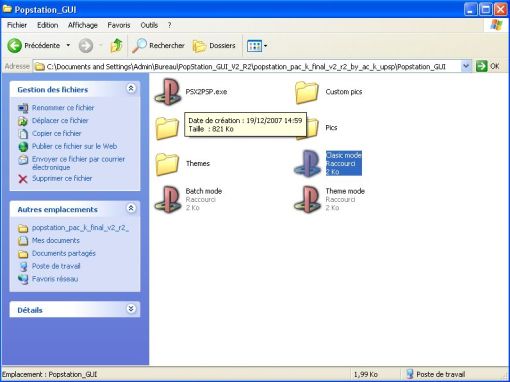Click the PSX2PSP.exe file name
This screenshot has height=382, width=510.
[x=206, y=92]
